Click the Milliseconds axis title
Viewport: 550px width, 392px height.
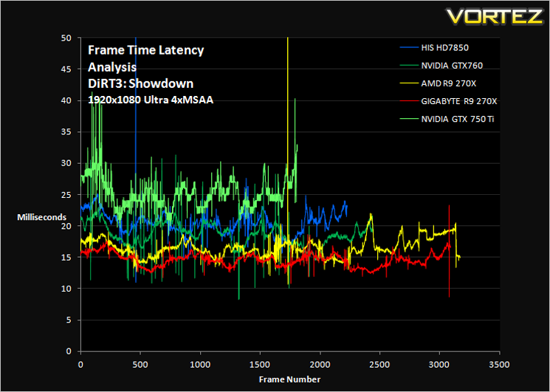[42, 217]
